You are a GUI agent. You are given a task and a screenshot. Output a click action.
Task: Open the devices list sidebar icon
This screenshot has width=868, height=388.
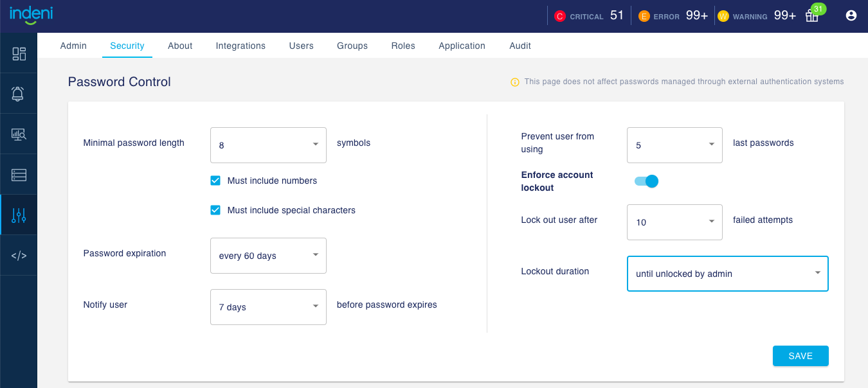pos(19,175)
